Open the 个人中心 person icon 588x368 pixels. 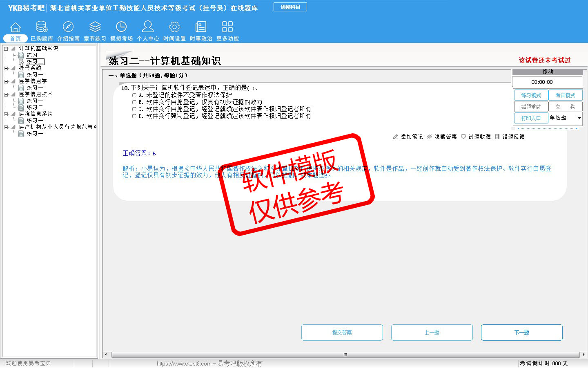(x=148, y=27)
